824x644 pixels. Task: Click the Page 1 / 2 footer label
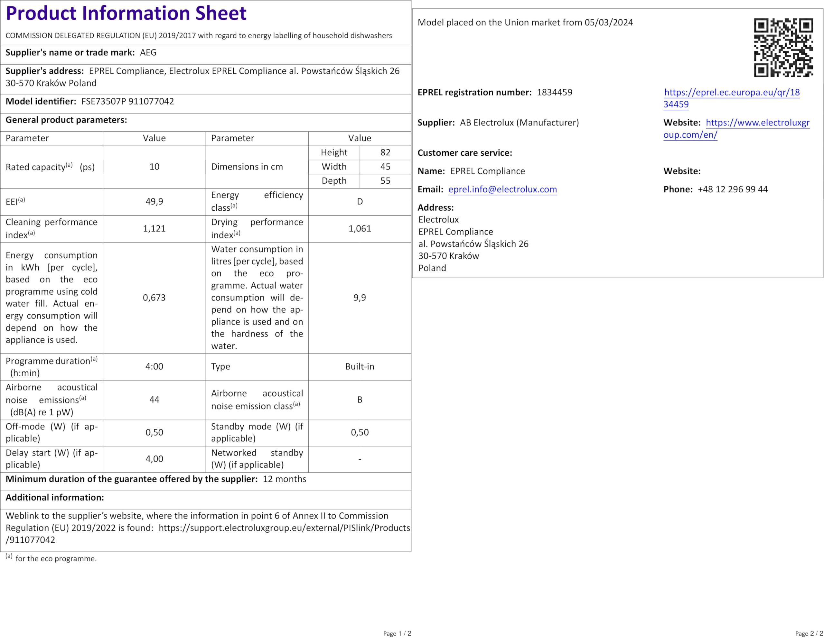397,633
